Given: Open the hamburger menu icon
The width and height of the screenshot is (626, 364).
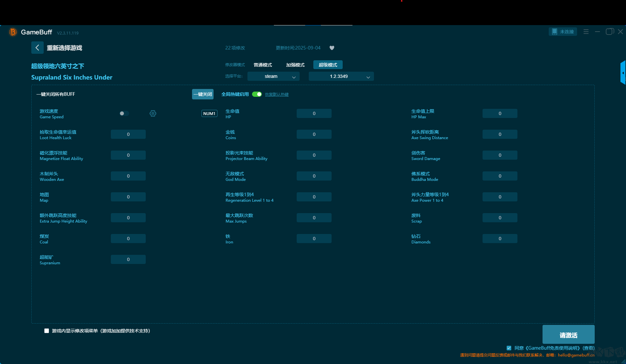Looking at the screenshot, I should tap(586, 32).
